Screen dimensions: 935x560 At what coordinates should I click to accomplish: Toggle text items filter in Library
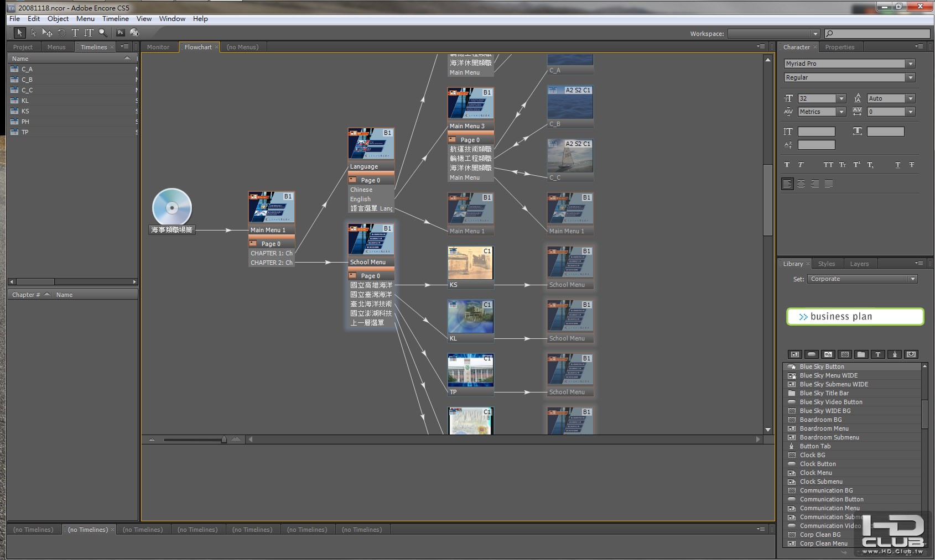878,354
